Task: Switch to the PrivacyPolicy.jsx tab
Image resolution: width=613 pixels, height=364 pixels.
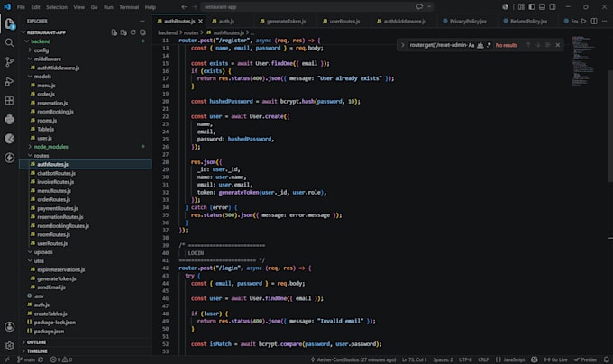Action: coord(468,21)
